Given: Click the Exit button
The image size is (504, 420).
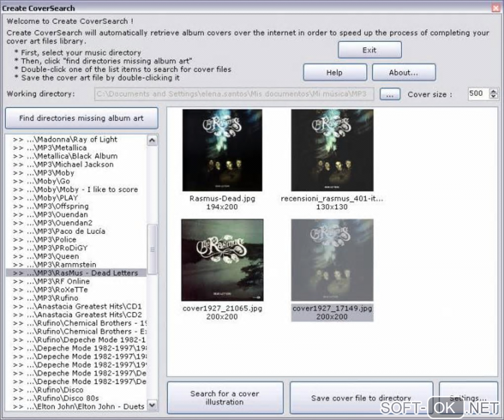Looking at the screenshot, I should tap(370, 50).
